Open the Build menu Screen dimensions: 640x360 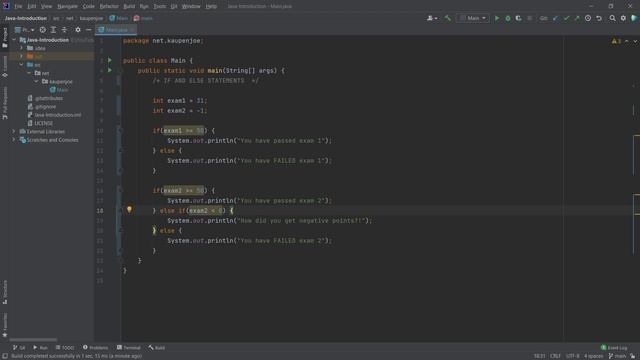click(129, 7)
